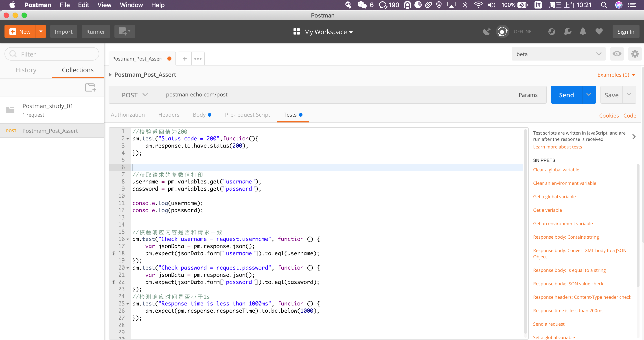Click the new window/tab layout icon

coord(125,31)
